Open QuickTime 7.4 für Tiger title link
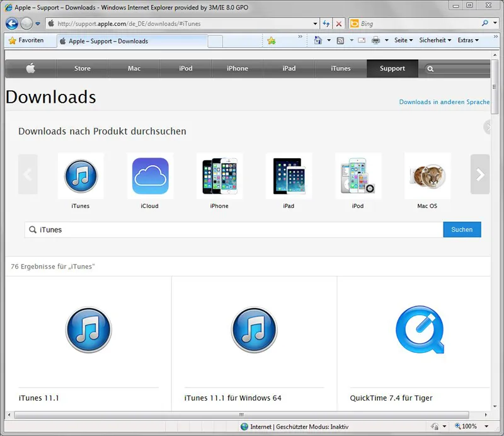 pos(391,398)
